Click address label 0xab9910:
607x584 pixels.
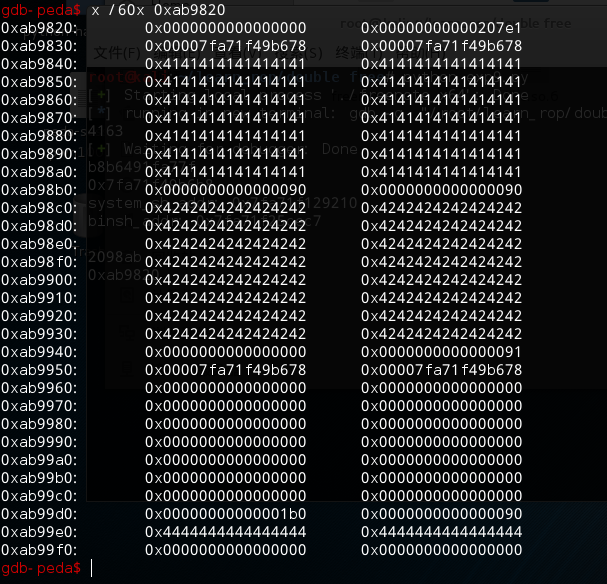click(x=39, y=298)
